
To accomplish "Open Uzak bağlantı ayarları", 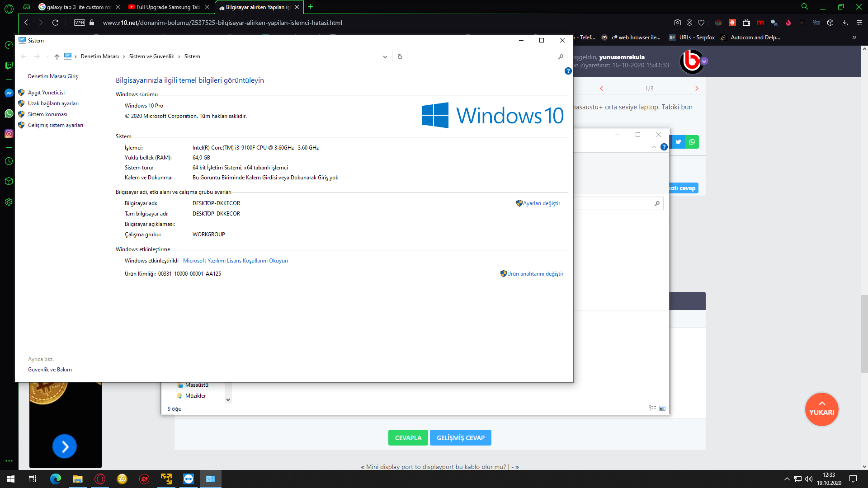I will [53, 103].
